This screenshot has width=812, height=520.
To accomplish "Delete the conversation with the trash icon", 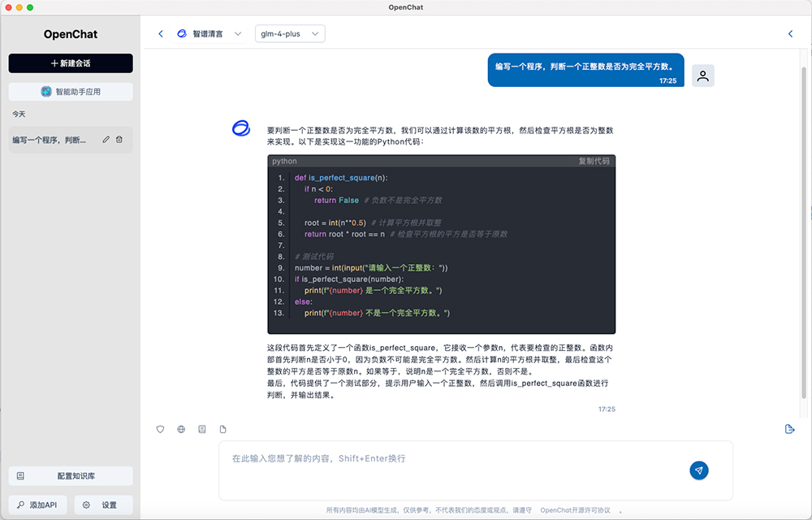I will (x=119, y=140).
